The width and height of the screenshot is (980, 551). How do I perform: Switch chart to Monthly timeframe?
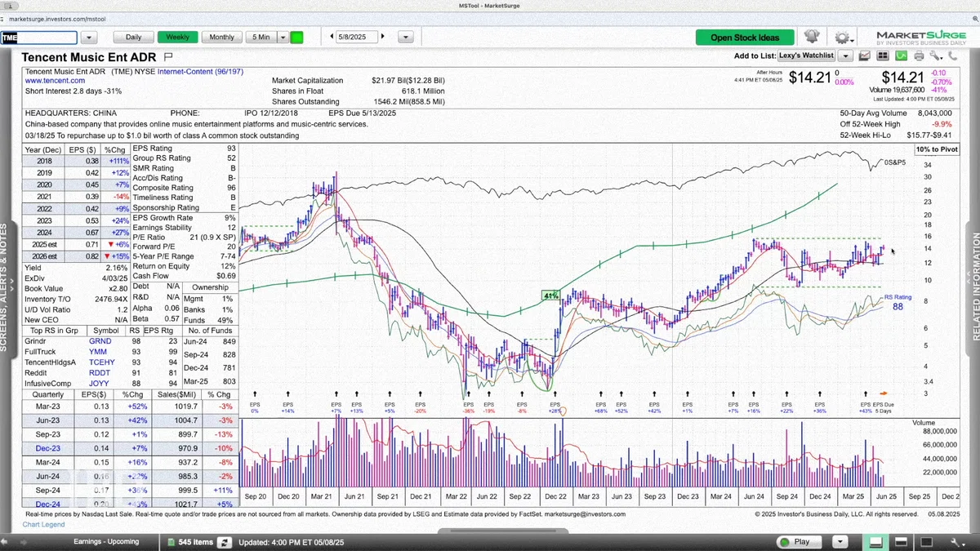click(x=221, y=37)
